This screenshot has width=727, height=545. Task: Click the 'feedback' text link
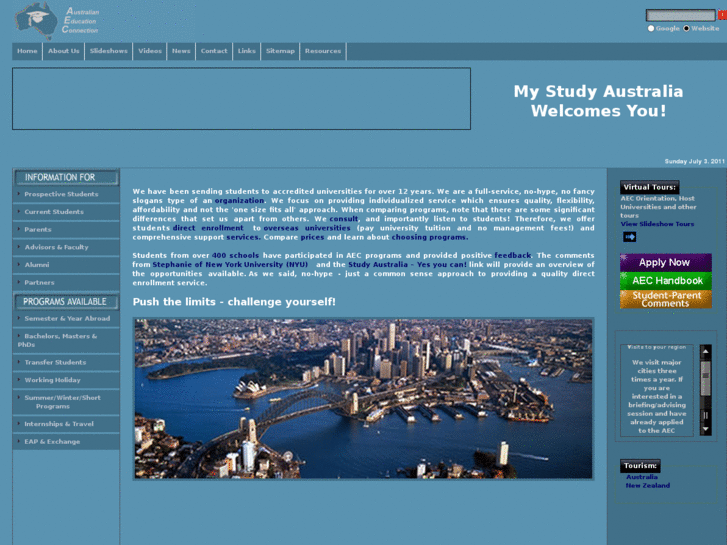512,256
